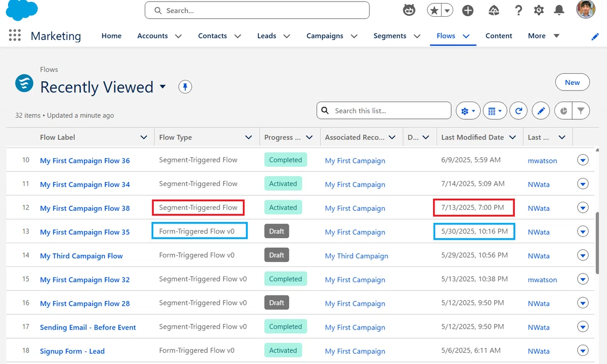Open the Leads tab
607x364 pixels.
point(267,36)
